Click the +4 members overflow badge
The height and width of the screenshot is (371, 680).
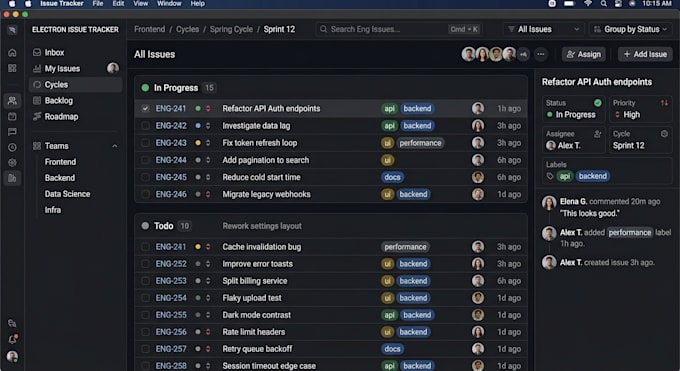point(523,54)
